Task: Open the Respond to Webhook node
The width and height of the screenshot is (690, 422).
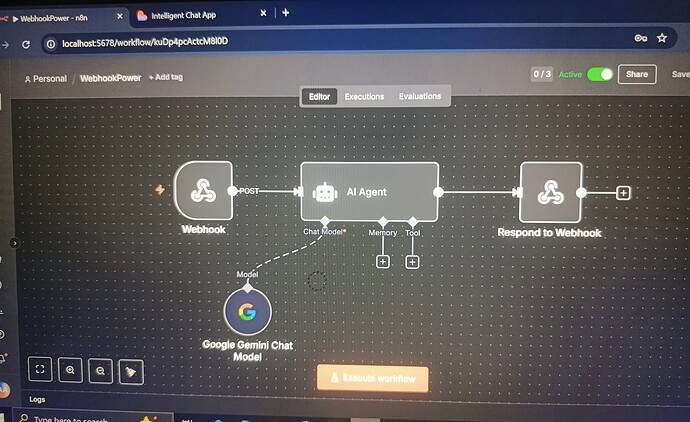Action: [551, 192]
